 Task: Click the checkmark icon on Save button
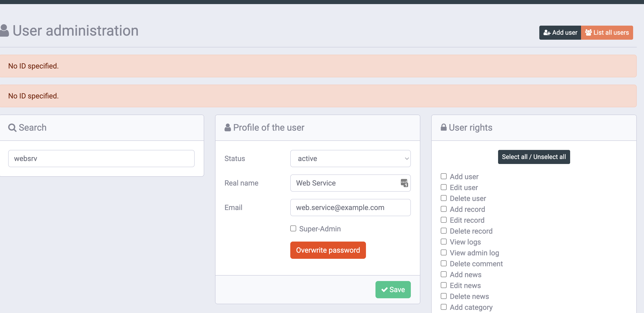(384, 289)
